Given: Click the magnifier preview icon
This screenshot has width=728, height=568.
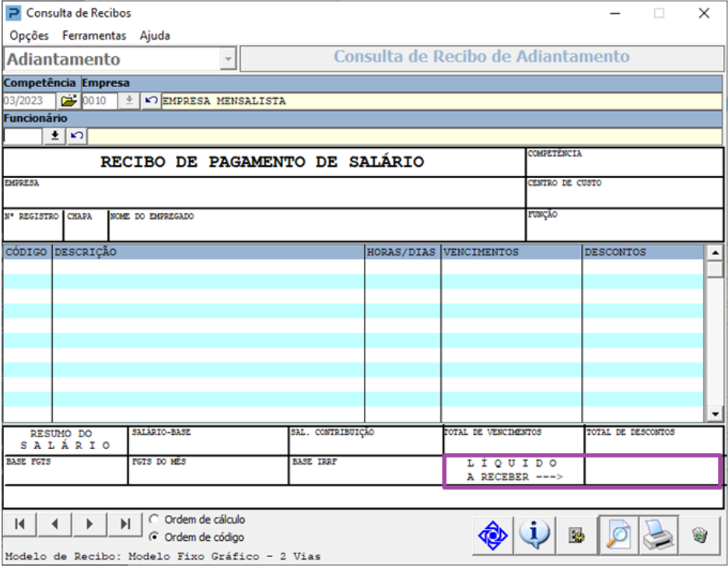Looking at the screenshot, I should 618,535.
